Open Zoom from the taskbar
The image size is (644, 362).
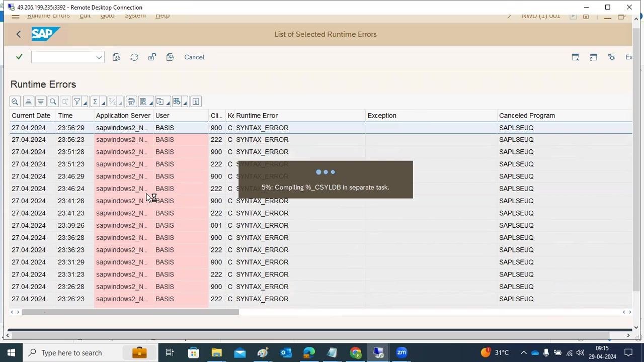pos(401,352)
